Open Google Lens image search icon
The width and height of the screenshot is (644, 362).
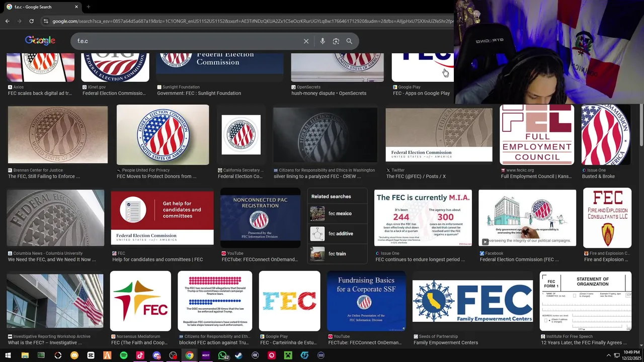pos(336,41)
